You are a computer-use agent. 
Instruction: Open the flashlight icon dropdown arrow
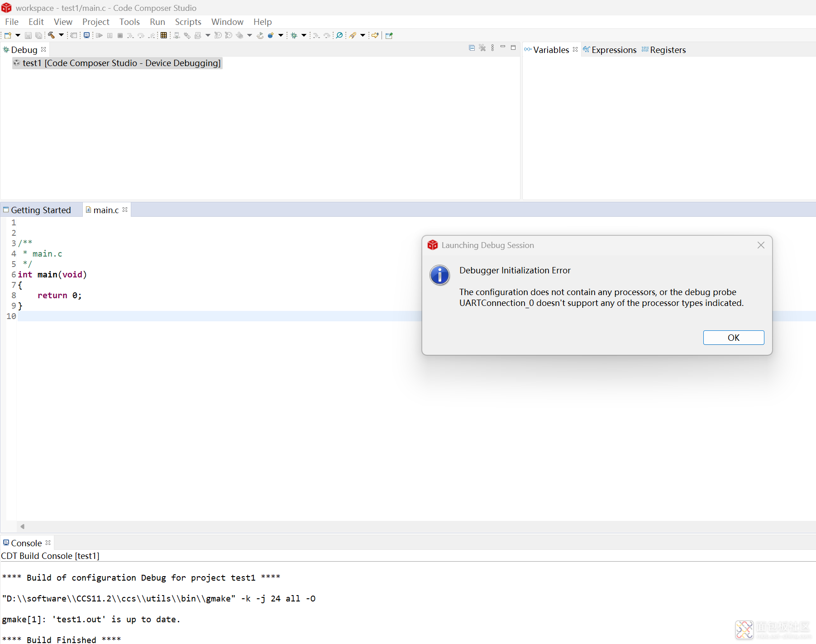click(363, 35)
